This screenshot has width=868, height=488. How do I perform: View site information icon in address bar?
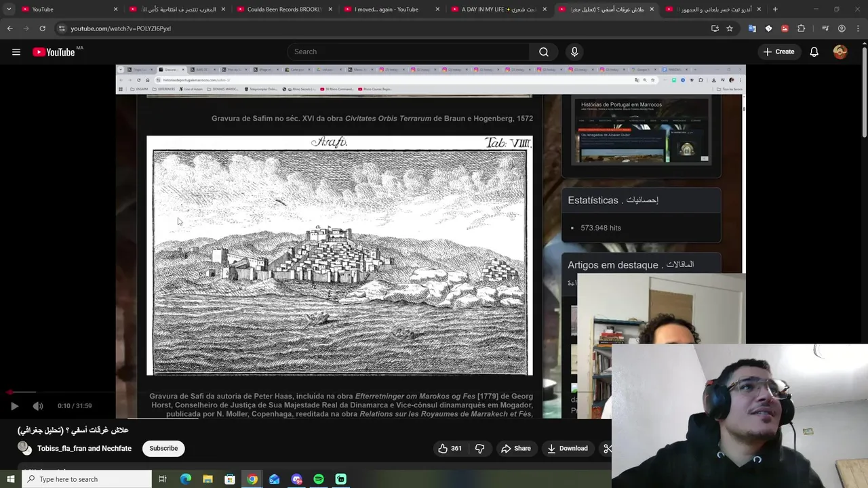(62, 28)
